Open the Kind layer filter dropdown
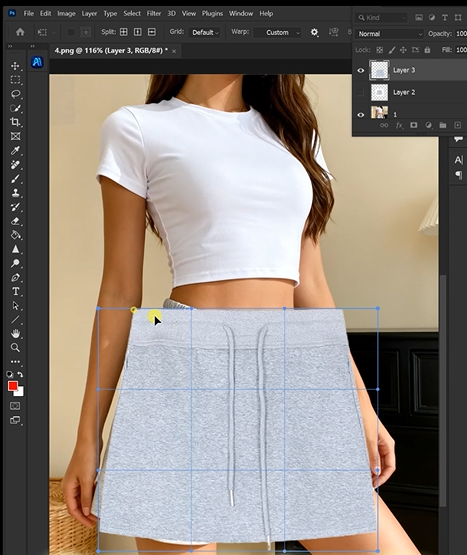467x555 pixels. 381,17
